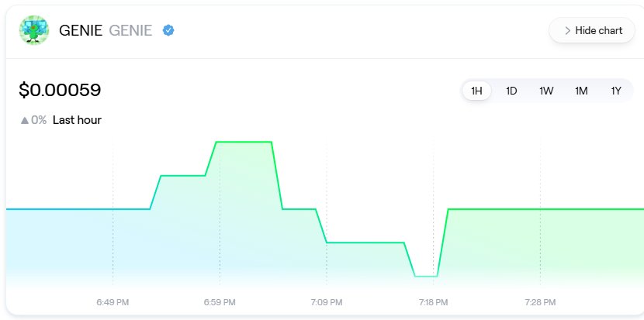The image size is (644, 320).
Task: Click the GENIE token name
Action: pyautogui.click(x=81, y=30)
